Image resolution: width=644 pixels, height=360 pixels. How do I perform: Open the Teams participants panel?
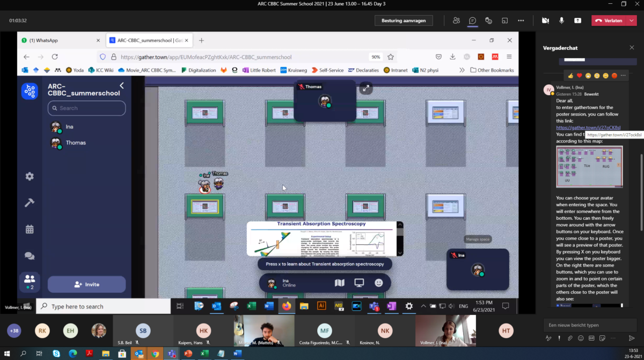456,20
